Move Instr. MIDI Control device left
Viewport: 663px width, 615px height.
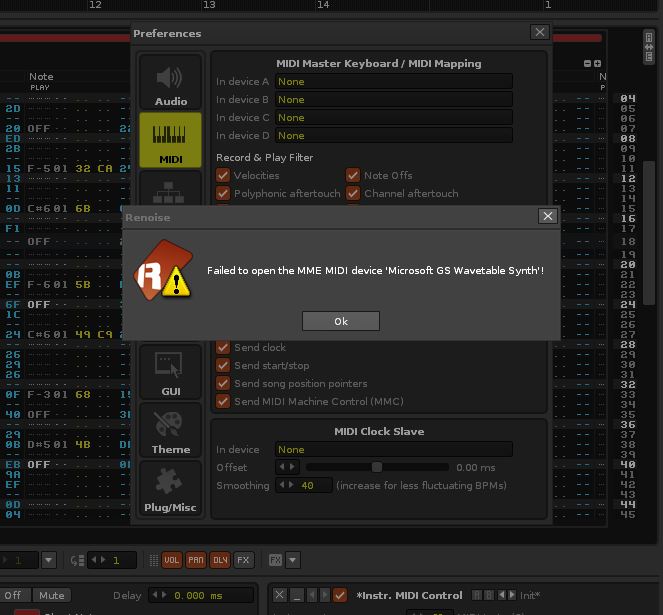pos(312,595)
